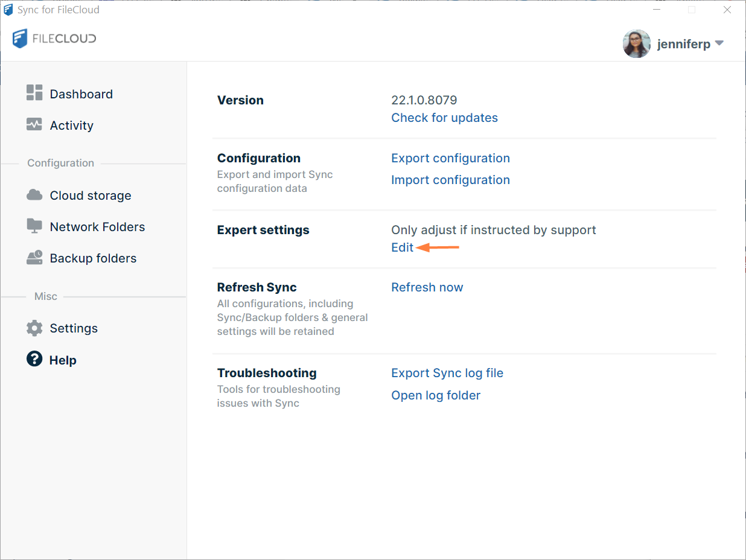Image resolution: width=746 pixels, height=560 pixels.
Task: Click the Dashboard grid icon
Action: click(34, 93)
